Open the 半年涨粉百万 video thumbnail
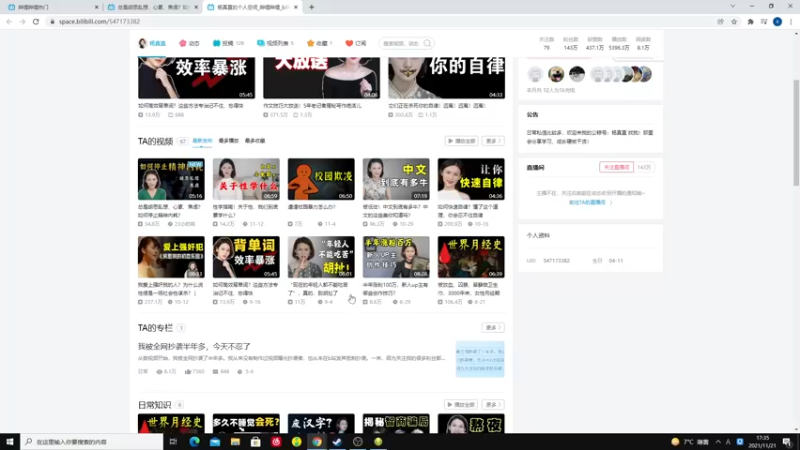 click(396, 257)
